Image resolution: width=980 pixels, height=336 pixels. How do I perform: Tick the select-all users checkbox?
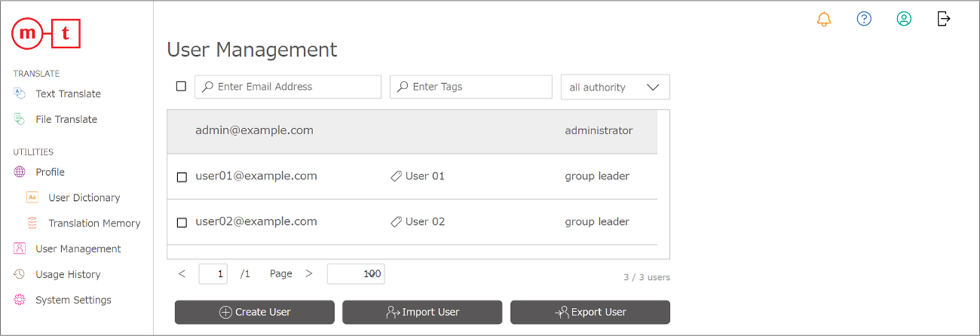click(x=181, y=86)
